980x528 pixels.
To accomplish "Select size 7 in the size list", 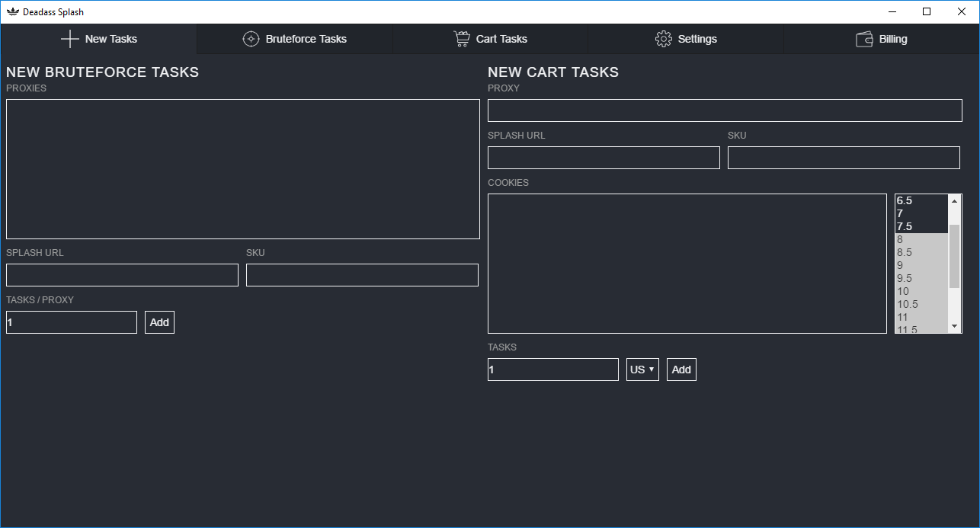I will click(x=921, y=213).
